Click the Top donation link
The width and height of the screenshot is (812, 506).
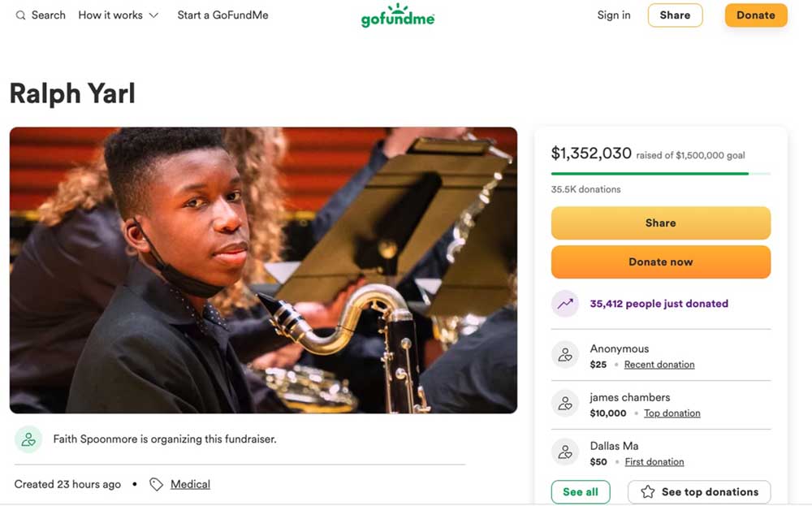tap(672, 413)
